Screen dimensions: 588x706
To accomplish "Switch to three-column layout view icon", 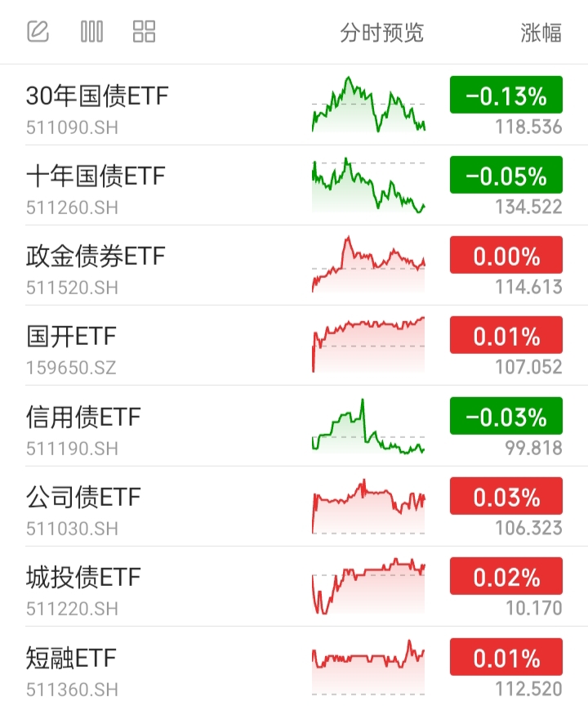I will coord(91,32).
